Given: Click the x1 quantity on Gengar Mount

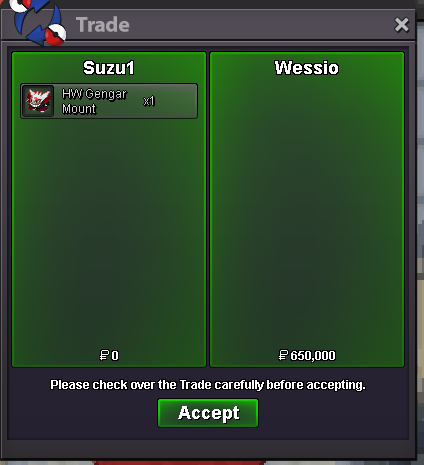Looking at the screenshot, I should click(x=149, y=101).
